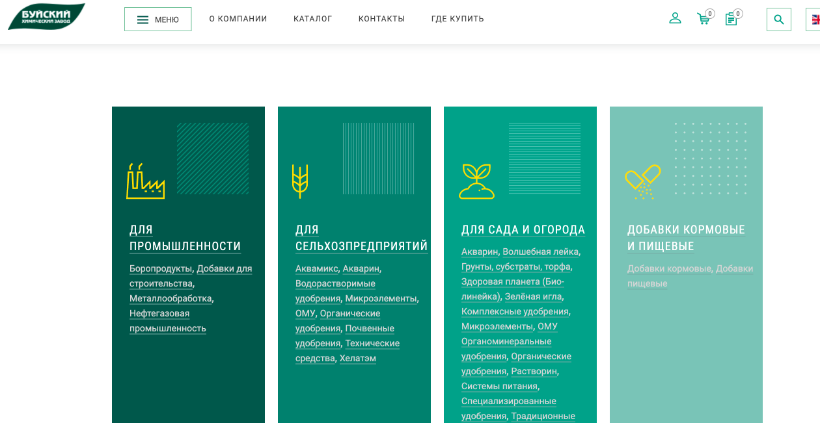Open the shopping cart icon
820x423 pixels.
tap(703, 19)
